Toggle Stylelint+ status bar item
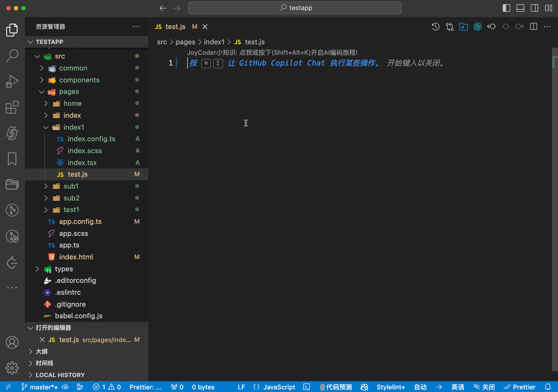 [391, 387]
